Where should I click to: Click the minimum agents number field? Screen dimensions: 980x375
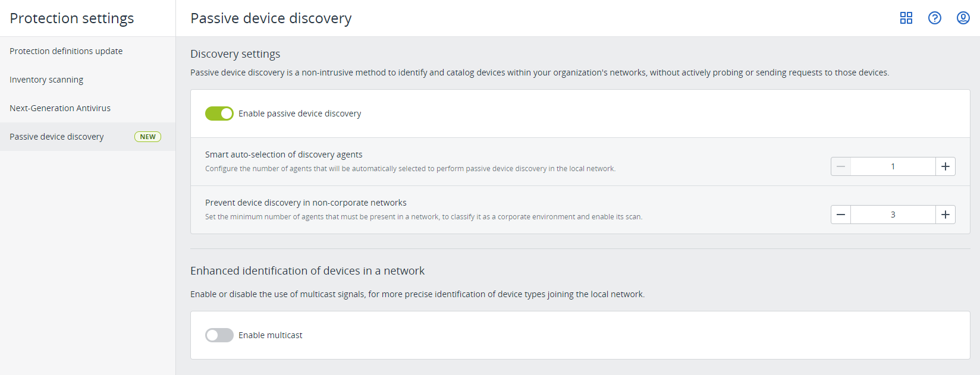(x=893, y=215)
